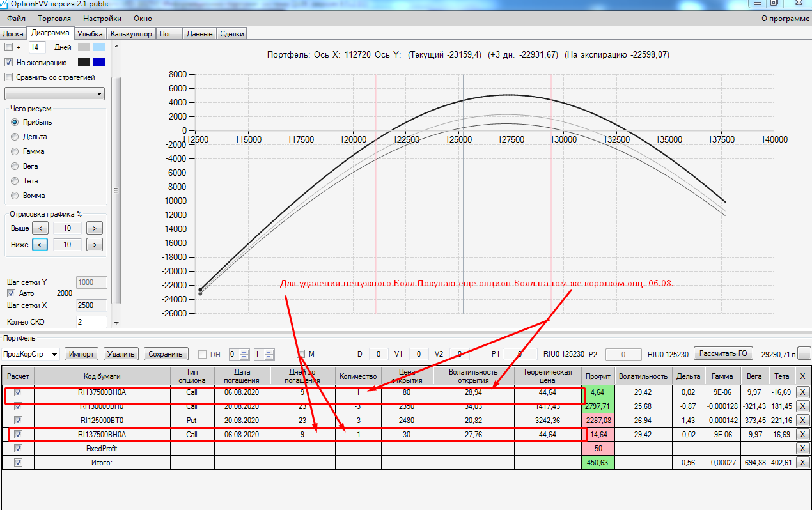The width and height of the screenshot is (812, 510).
Task: Click the first numeric stepper showing 0
Action: point(239,354)
